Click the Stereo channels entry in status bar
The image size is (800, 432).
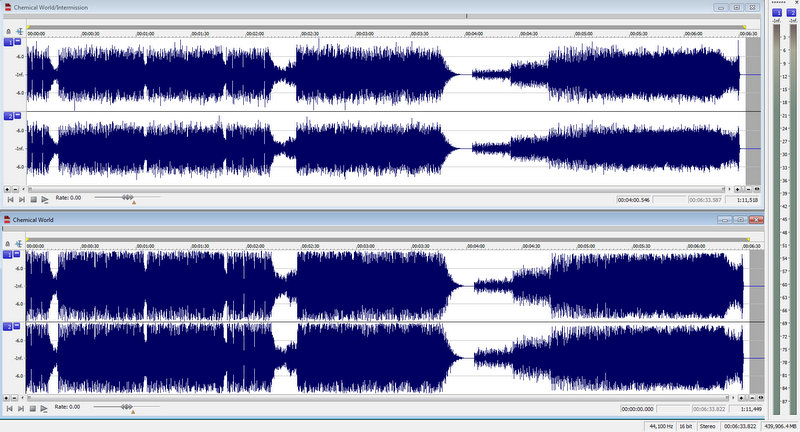(707, 426)
